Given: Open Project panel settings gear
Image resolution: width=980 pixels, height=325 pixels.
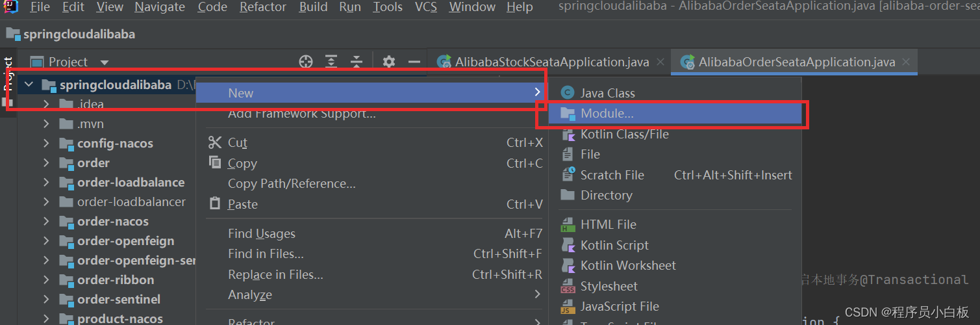Looking at the screenshot, I should tap(389, 62).
